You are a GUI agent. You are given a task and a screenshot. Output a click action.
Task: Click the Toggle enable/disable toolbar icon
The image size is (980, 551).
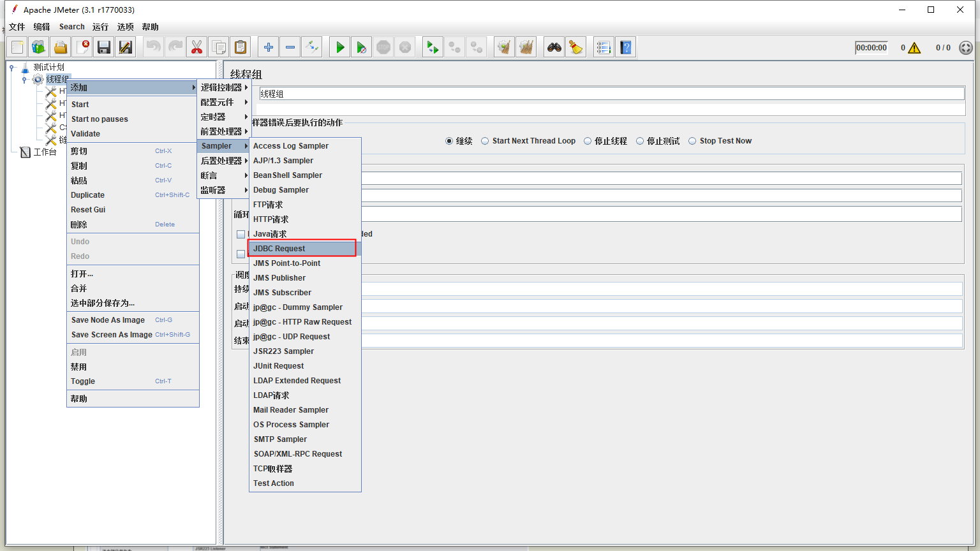pyautogui.click(x=312, y=47)
